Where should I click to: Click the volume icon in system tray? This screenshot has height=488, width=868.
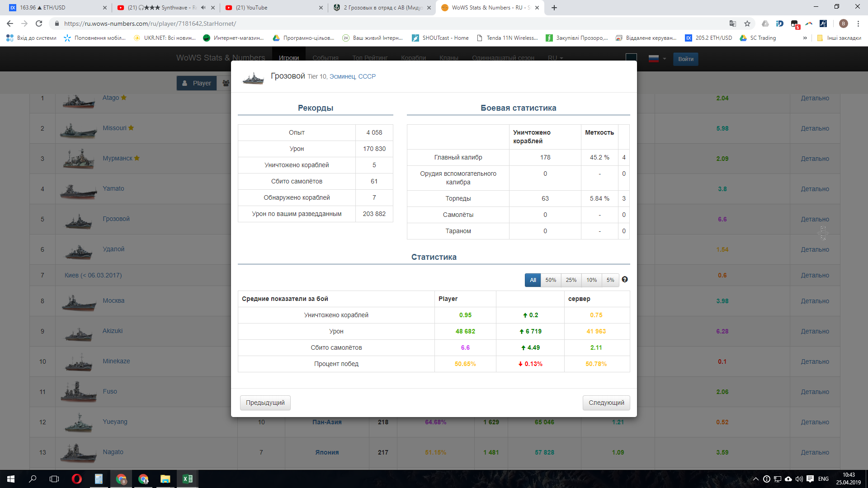point(799,479)
